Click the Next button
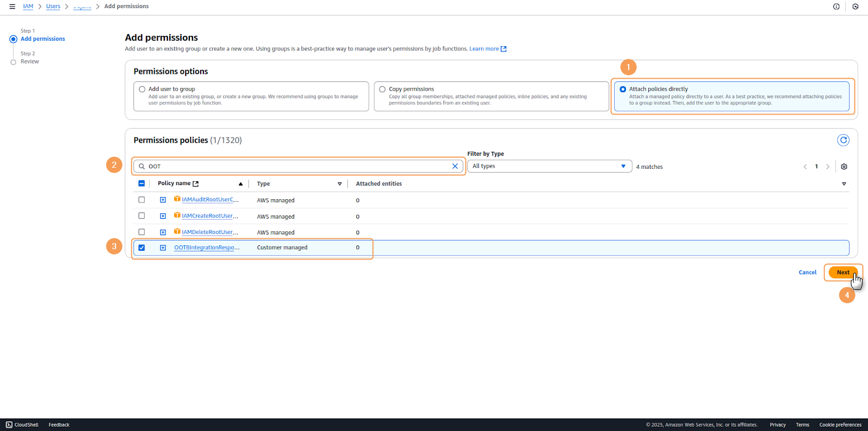This screenshot has width=868, height=431. 843,272
